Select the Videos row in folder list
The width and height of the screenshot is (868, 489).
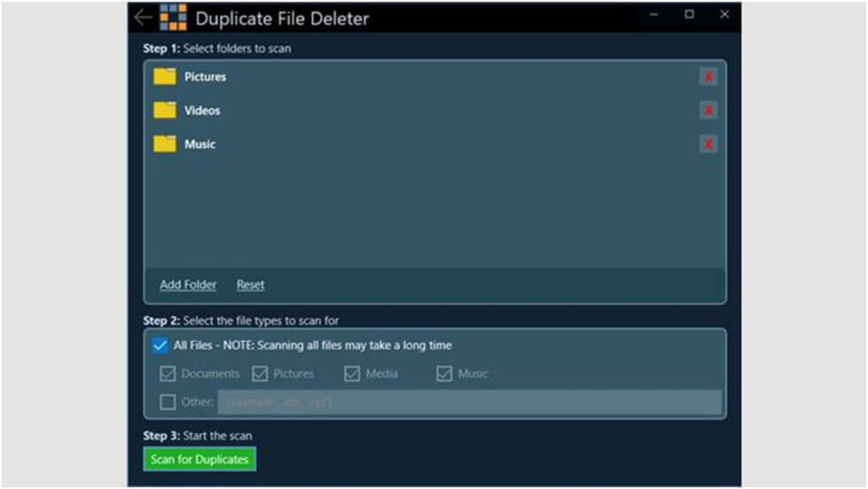[426, 111]
